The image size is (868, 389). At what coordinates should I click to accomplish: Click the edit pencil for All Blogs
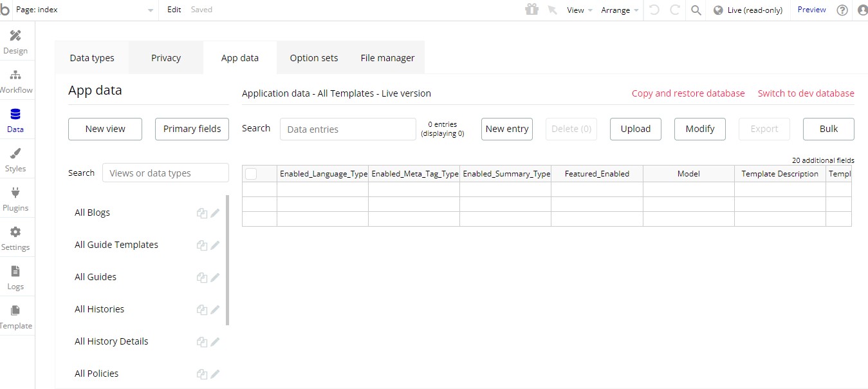coord(215,213)
